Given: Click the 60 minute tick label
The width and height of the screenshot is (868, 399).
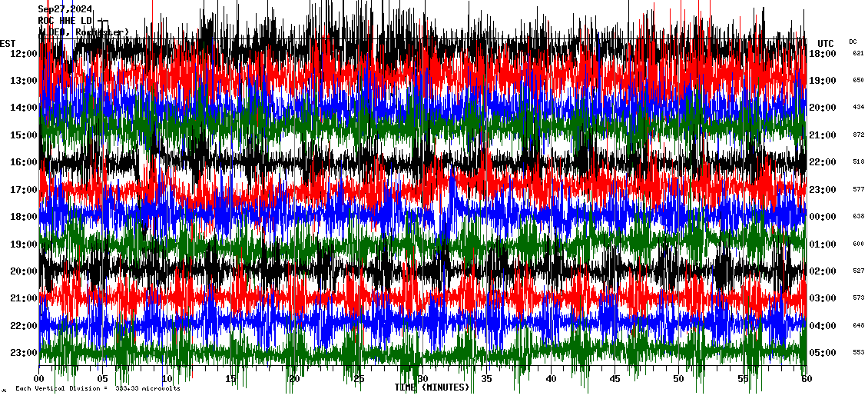Looking at the screenshot, I should click(x=807, y=379).
